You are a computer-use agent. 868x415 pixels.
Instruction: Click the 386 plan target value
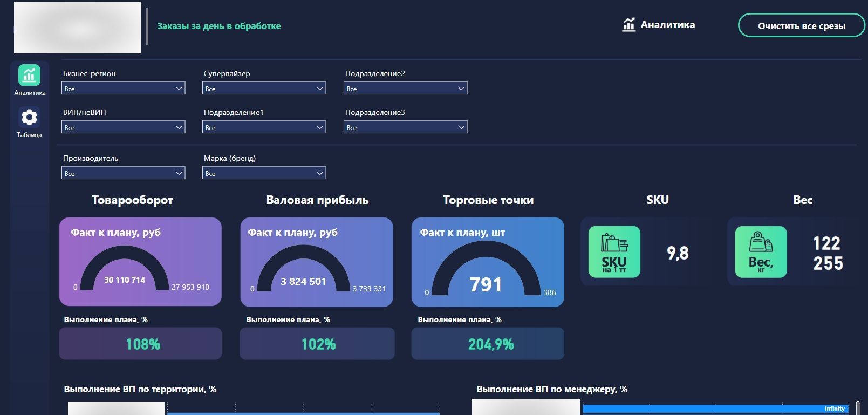tap(550, 292)
